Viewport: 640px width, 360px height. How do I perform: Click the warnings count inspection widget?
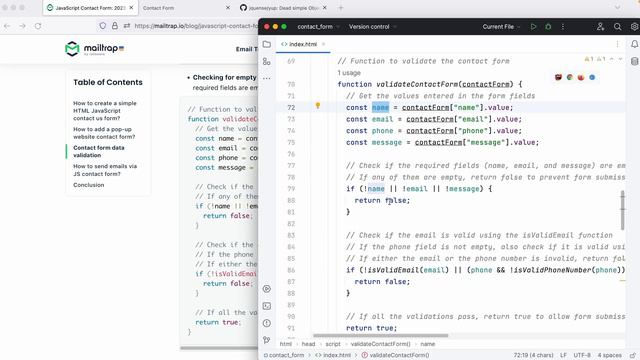(x=595, y=59)
